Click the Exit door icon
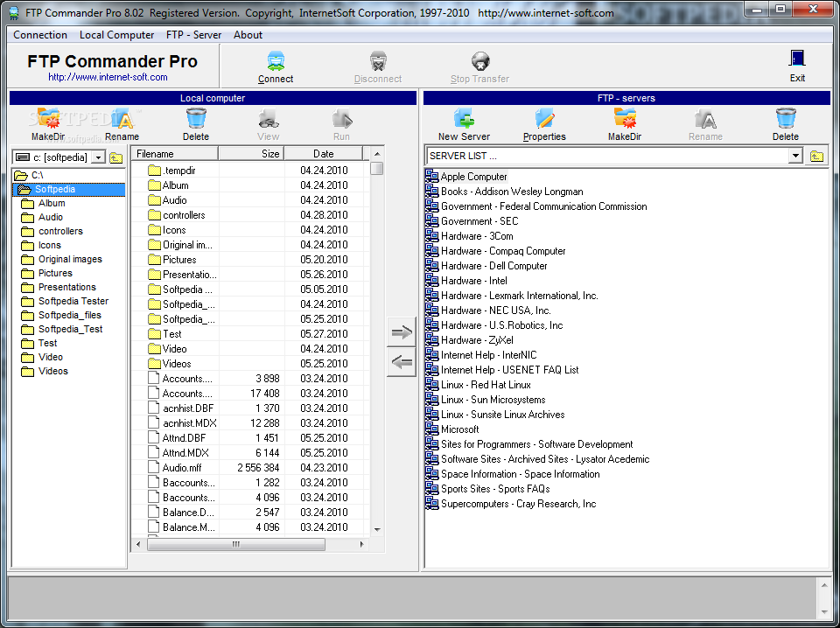 [797, 59]
